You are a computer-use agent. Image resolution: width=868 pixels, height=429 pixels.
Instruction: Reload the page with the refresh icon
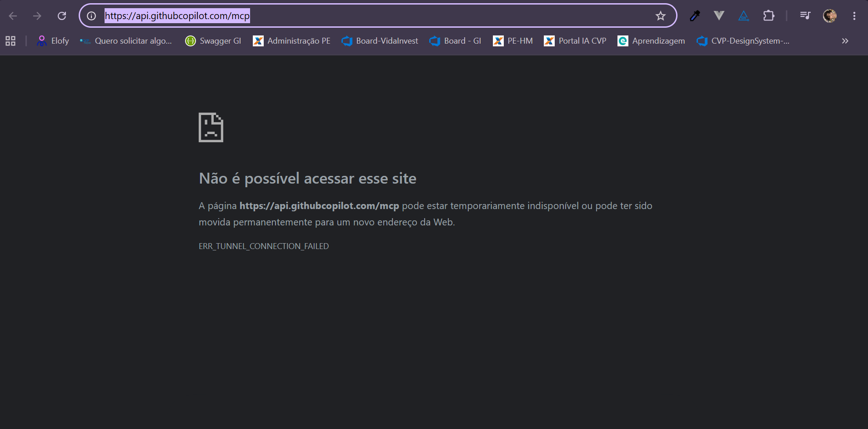point(62,16)
